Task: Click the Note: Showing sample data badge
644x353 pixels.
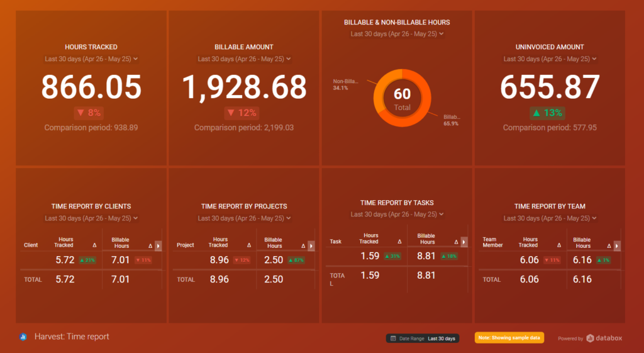Action: point(509,338)
